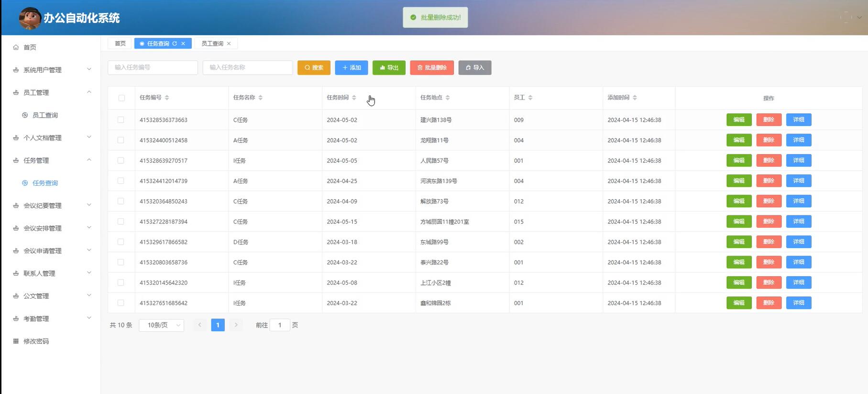Screen dimensions: 868x394
Task: Close the 员工查询 tab
Action: [x=229, y=44]
